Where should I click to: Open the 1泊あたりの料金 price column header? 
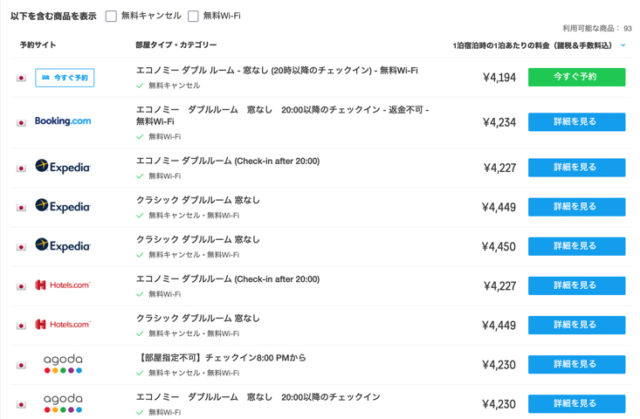click(532, 45)
